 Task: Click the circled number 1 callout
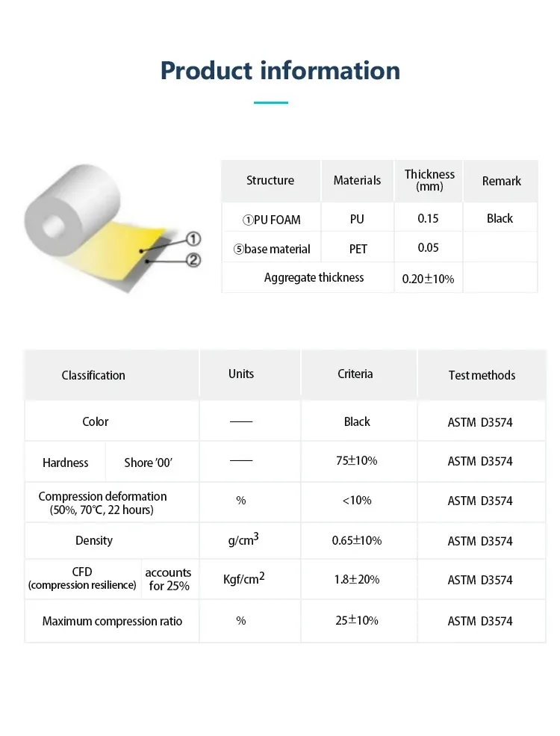(x=192, y=239)
